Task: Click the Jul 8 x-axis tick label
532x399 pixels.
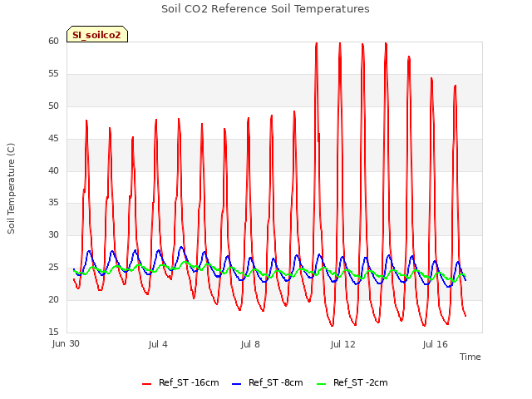Action: [x=250, y=344]
